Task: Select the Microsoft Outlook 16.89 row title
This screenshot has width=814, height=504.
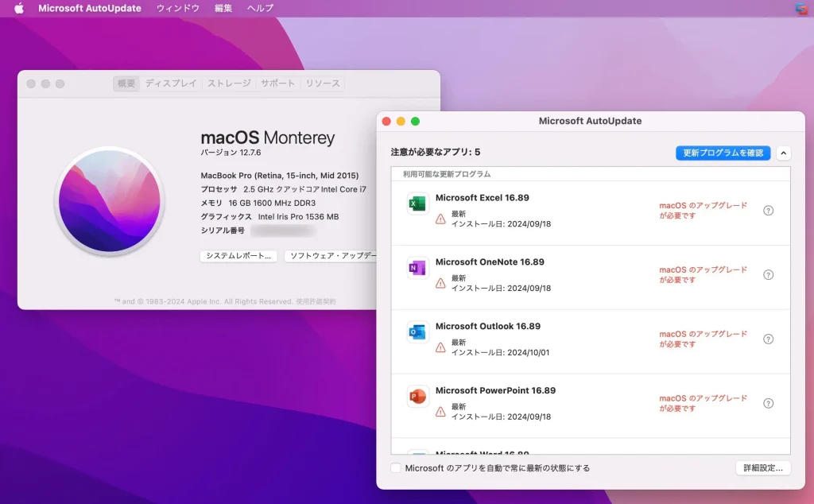Action: (488, 327)
